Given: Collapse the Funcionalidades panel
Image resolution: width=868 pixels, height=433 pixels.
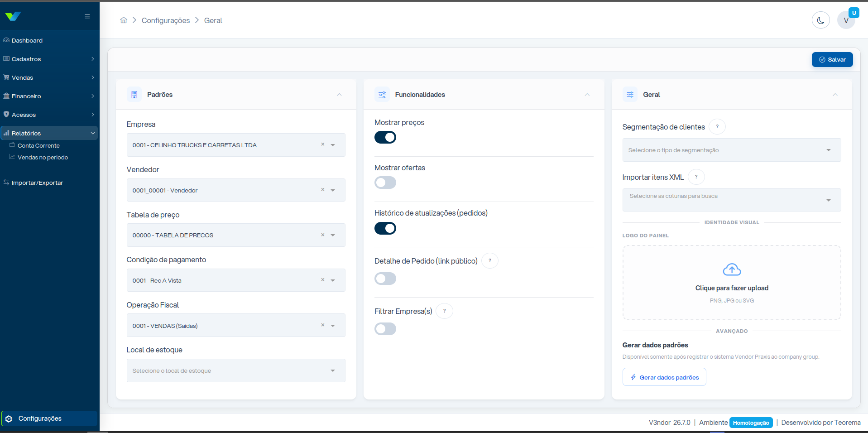Looking at the screenshot, I should coord(587,95).
